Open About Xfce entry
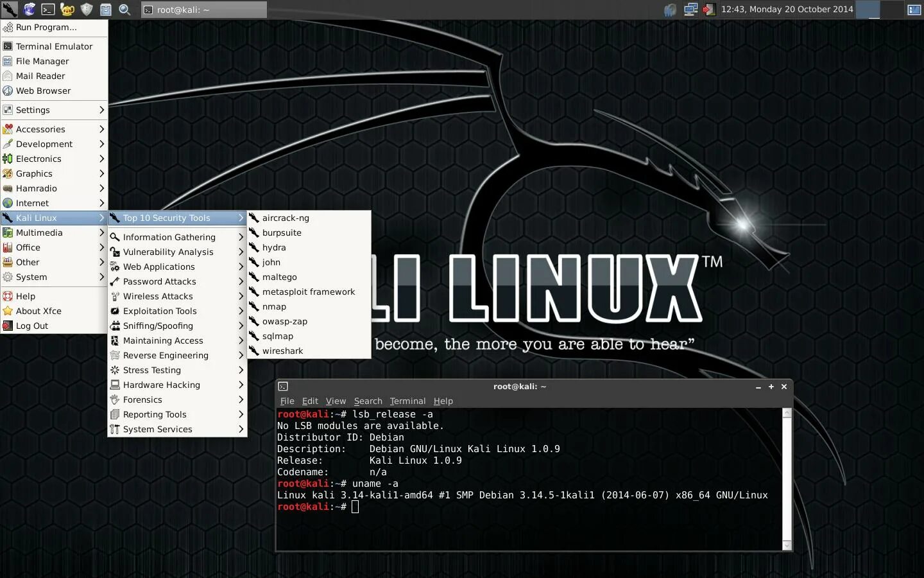 pyautogui.click(x=54, y=311)
